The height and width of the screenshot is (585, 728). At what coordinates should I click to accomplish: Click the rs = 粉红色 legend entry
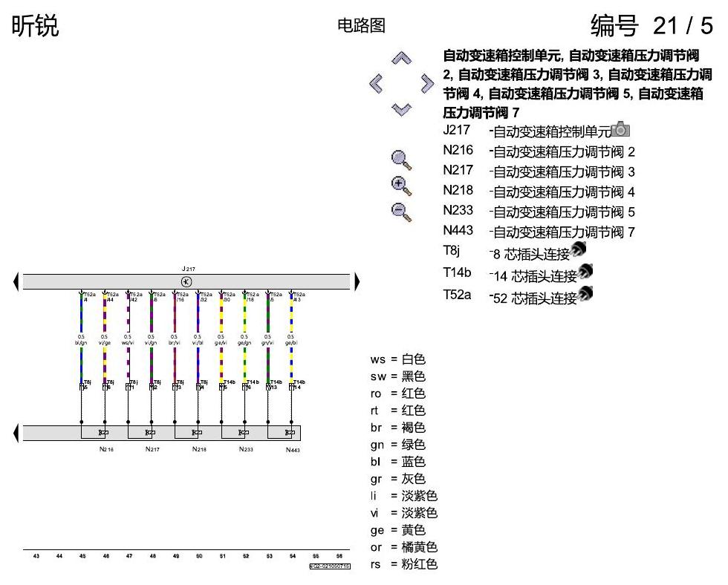pyautogui.click(x=404, y=564)
